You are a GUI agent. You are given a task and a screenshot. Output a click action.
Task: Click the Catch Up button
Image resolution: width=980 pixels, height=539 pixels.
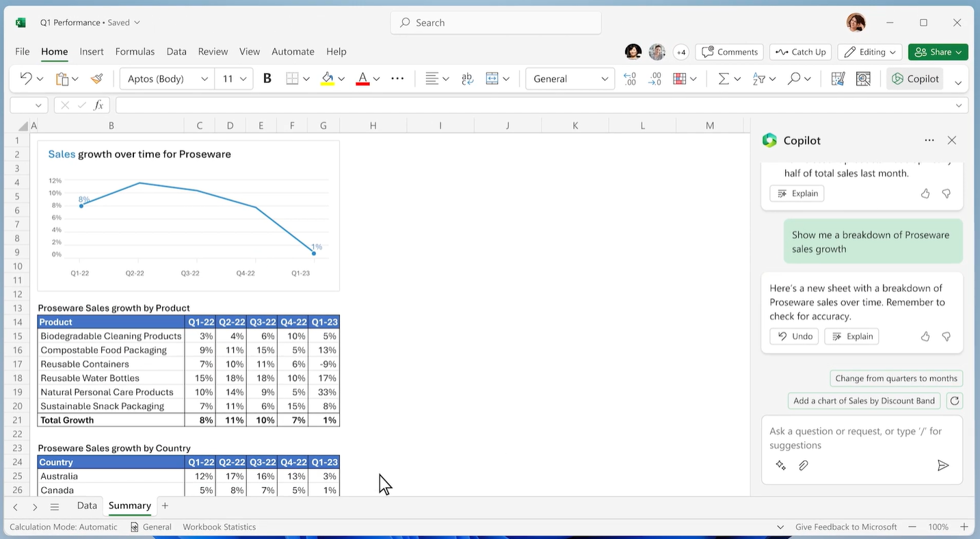click(x=801, y=52)
